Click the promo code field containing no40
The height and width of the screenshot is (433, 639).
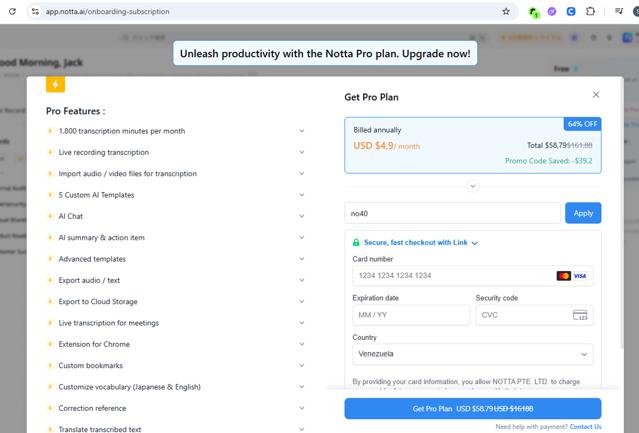452,213
